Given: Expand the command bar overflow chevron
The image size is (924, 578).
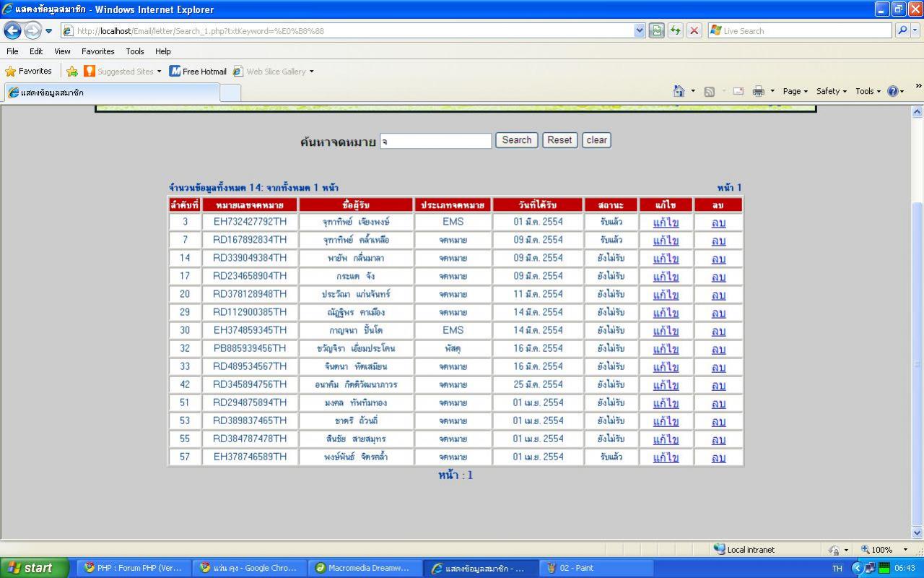Looking at the screenshot, I should 918,86.
